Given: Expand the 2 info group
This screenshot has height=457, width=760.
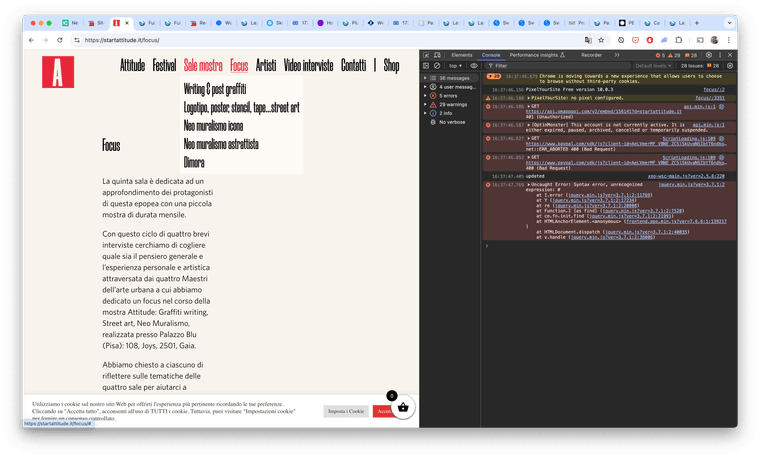Looking at the screenshot, I should pos(425,113).
